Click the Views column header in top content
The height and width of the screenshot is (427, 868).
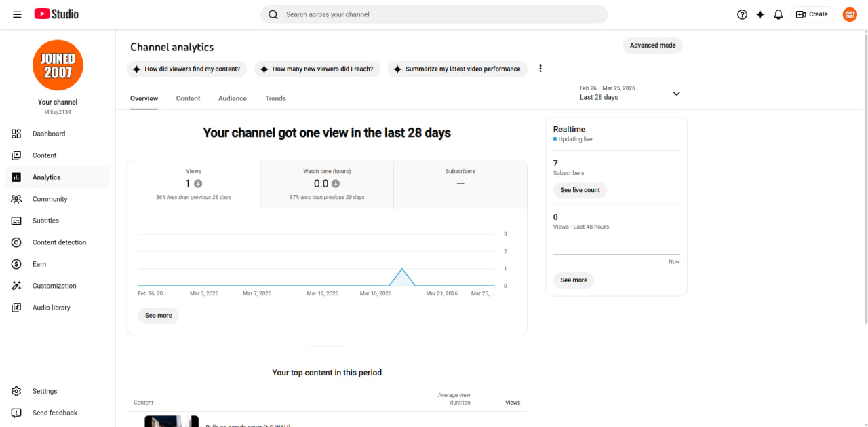point(513,403)
